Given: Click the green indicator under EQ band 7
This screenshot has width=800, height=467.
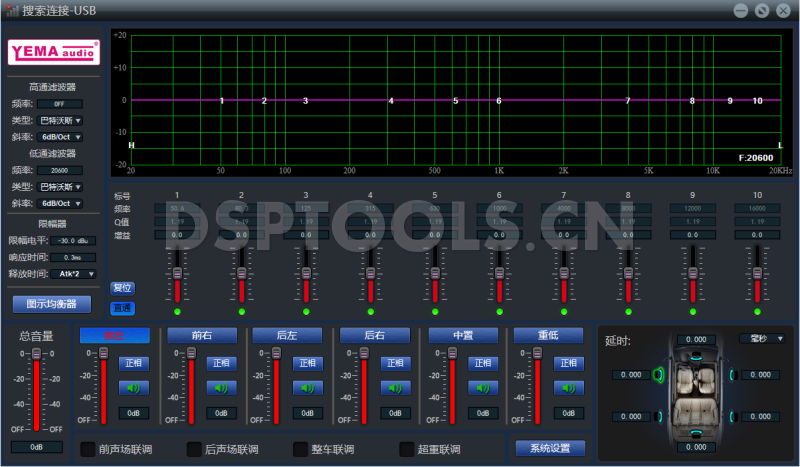Looking at the screenshot, I should click(564, 311).
